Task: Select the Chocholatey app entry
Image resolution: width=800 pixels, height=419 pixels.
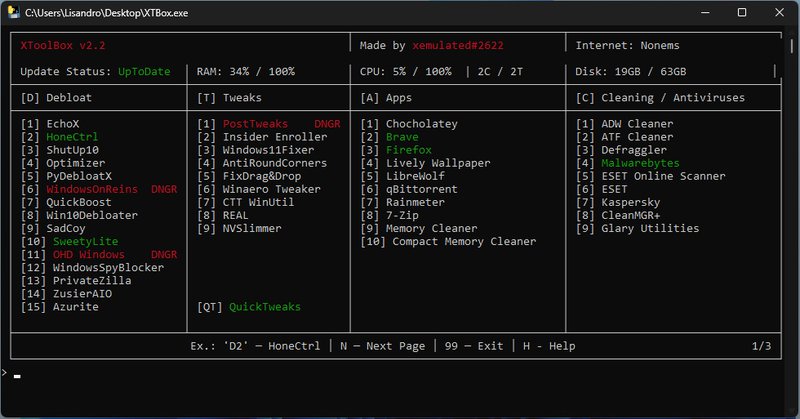Action: coord(409,124)
